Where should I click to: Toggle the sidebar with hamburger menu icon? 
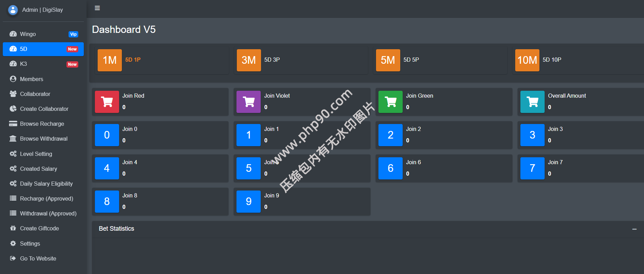coord(97,8)
